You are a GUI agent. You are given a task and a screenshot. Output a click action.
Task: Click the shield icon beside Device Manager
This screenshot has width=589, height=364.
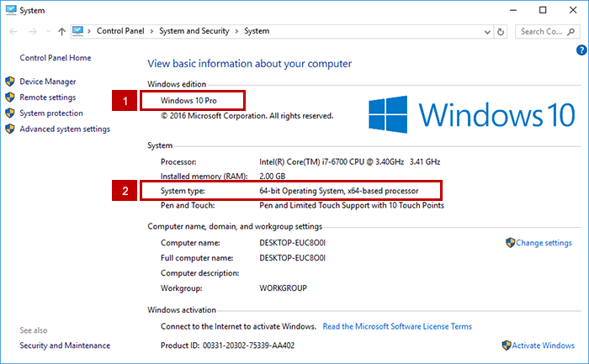[10, 82]
